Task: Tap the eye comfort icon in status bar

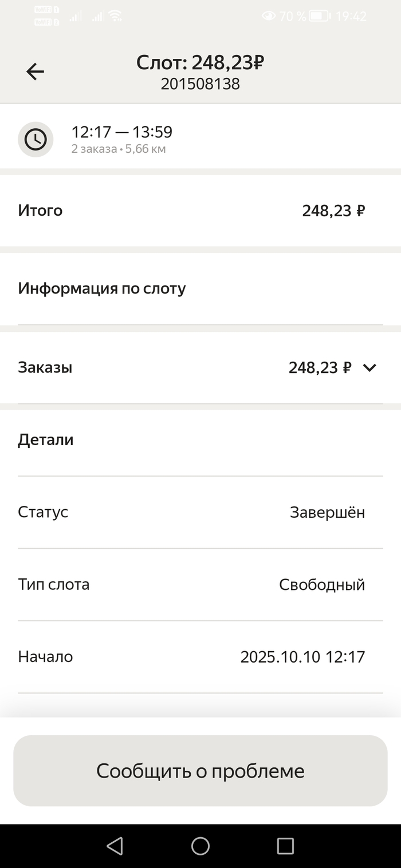Action: click(268, 17)
